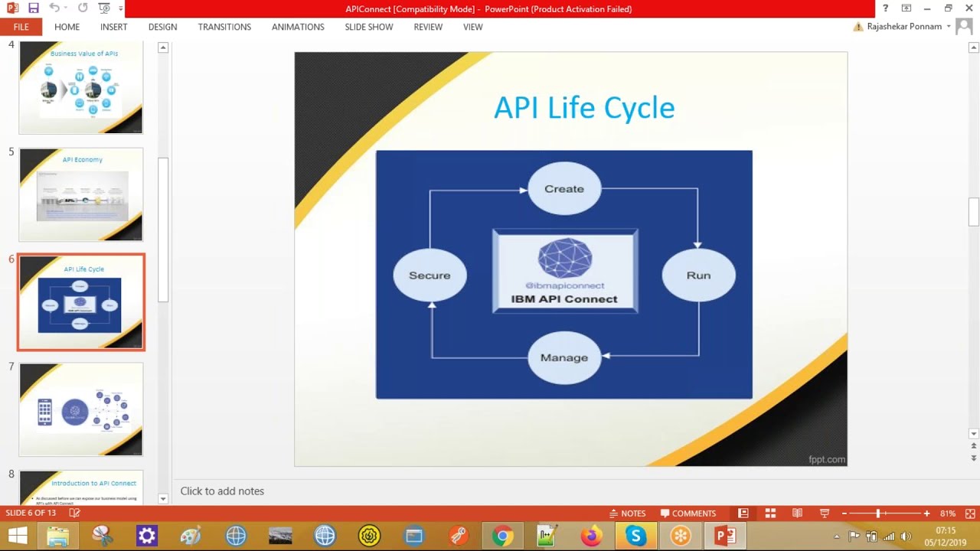Image resolution: width=980 pixels, height=551 pixels.
Task: Click the API Life Cycle slide title
Action: [584, 107]
